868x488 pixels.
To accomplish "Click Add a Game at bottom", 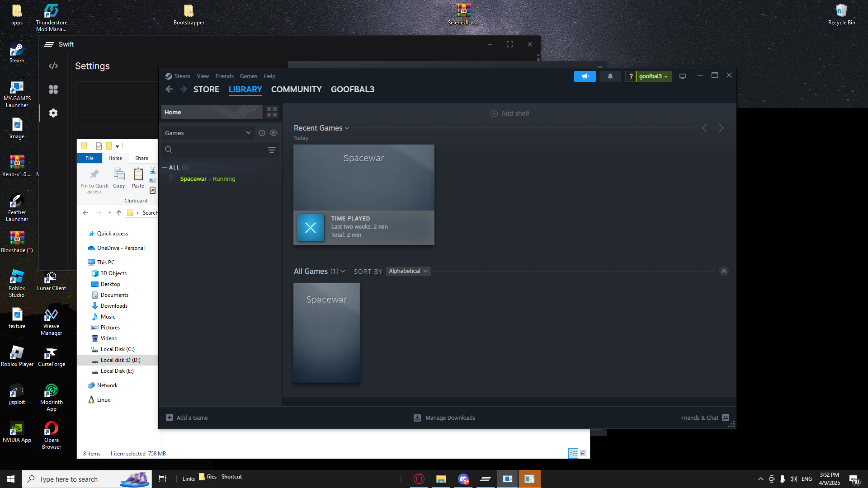I will point(187,418).
